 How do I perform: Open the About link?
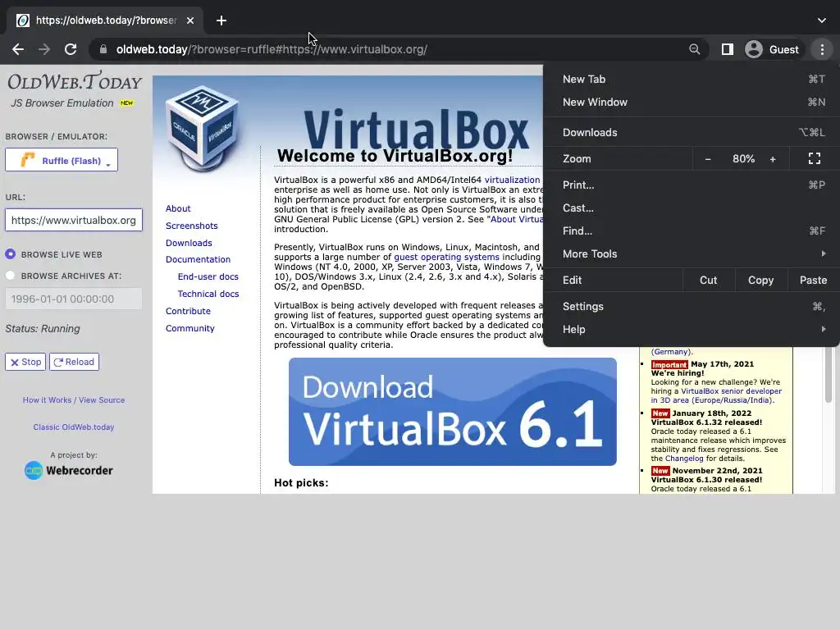tap(178, 208)
